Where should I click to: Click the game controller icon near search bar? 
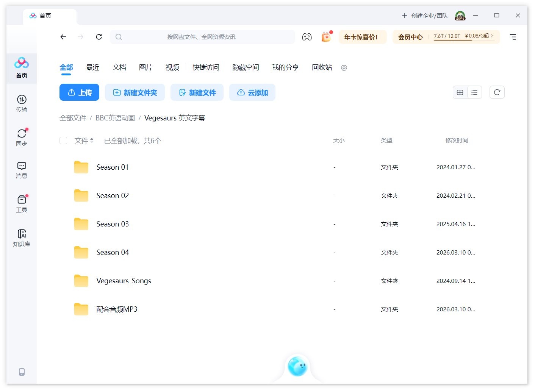click(307, 37)
